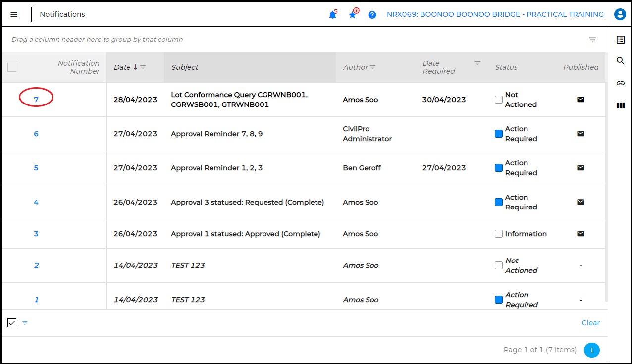
Task: Select the 28/04/2023 date cell
Action: [x=135, y=100]
